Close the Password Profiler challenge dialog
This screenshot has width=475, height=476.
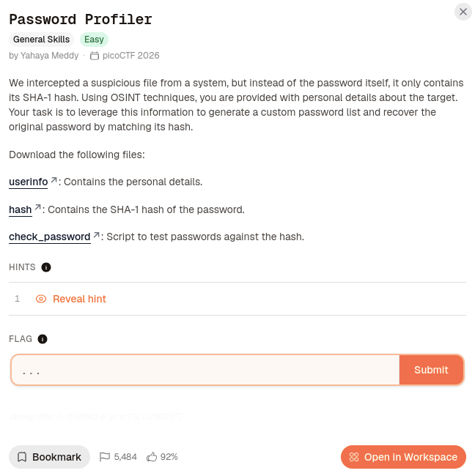click(463, 12)
